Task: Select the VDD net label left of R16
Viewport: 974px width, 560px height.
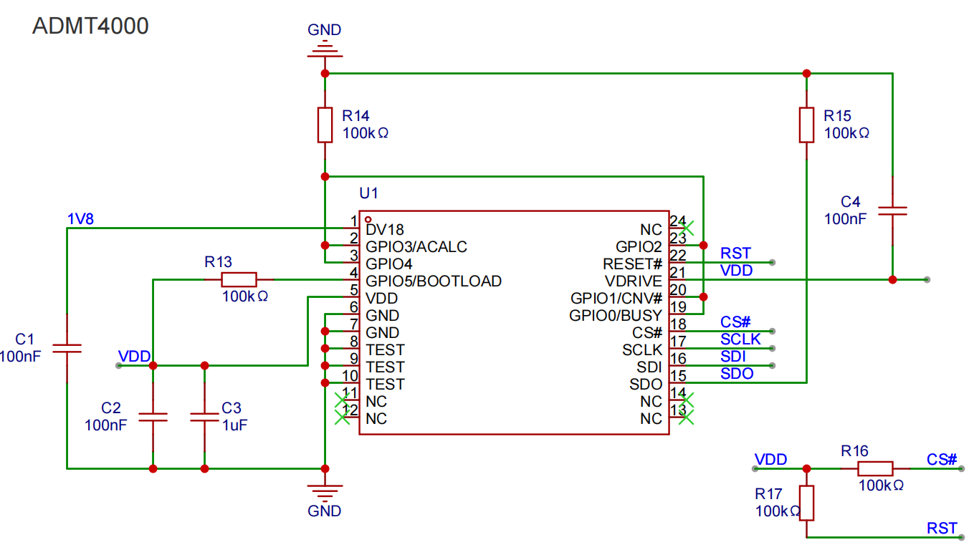Action: pyautogui.click(x=771, y=459)
